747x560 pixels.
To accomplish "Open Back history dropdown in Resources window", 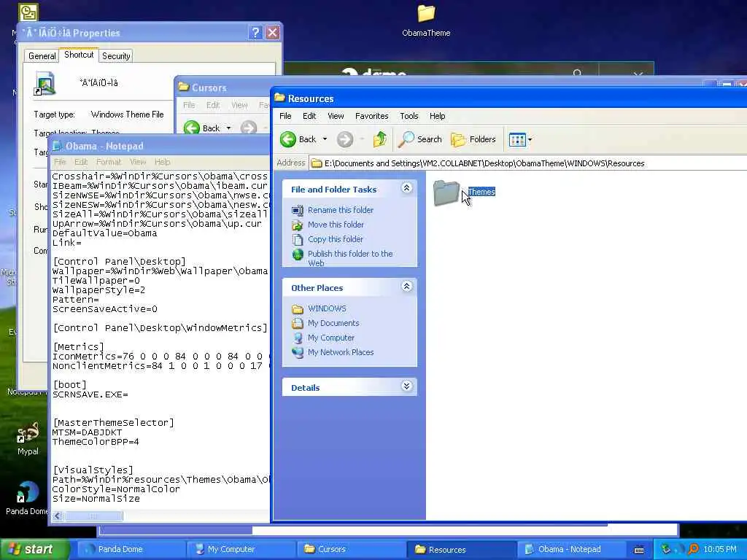I will coord(325,139).
